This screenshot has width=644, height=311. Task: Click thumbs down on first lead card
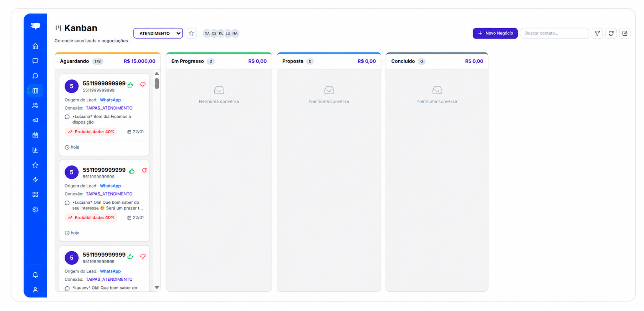(143, 85)
